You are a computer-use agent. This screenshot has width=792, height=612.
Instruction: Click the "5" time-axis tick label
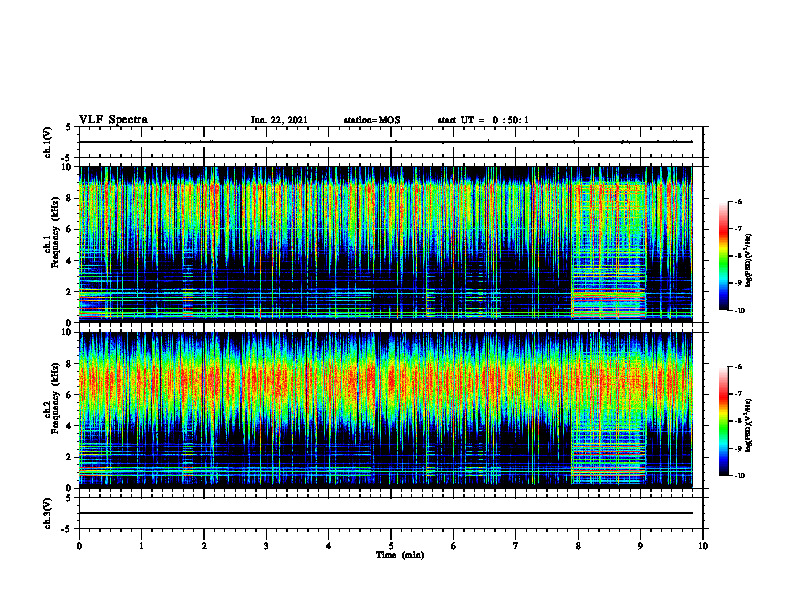coord(391,545)
